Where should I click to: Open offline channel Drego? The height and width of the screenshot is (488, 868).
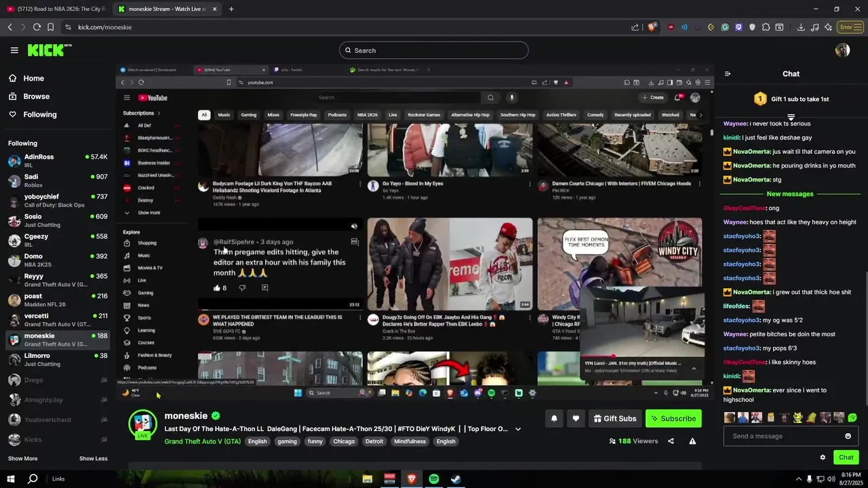point(58,380)
